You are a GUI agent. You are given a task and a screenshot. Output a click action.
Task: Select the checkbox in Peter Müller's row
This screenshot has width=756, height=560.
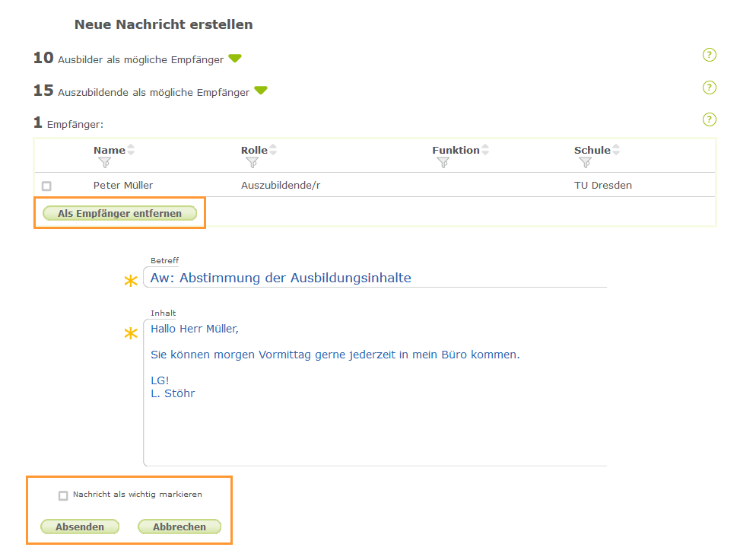[x=44, y=186]
